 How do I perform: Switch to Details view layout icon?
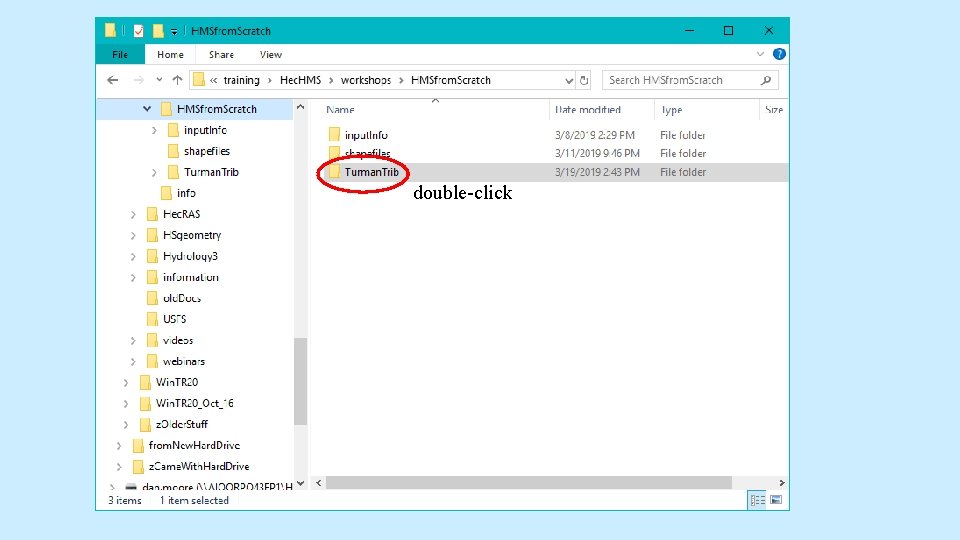[x=758, y=500]
